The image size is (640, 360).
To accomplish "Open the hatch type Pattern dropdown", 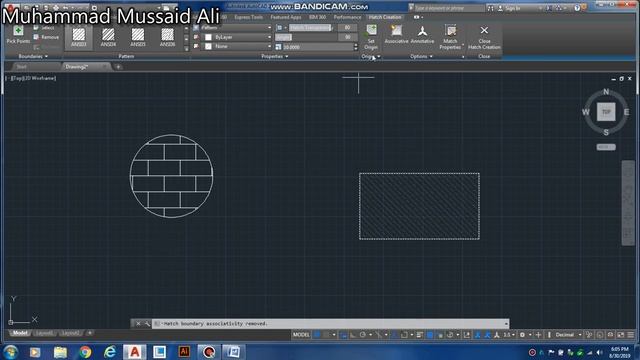I will click(x=236, y=28).
